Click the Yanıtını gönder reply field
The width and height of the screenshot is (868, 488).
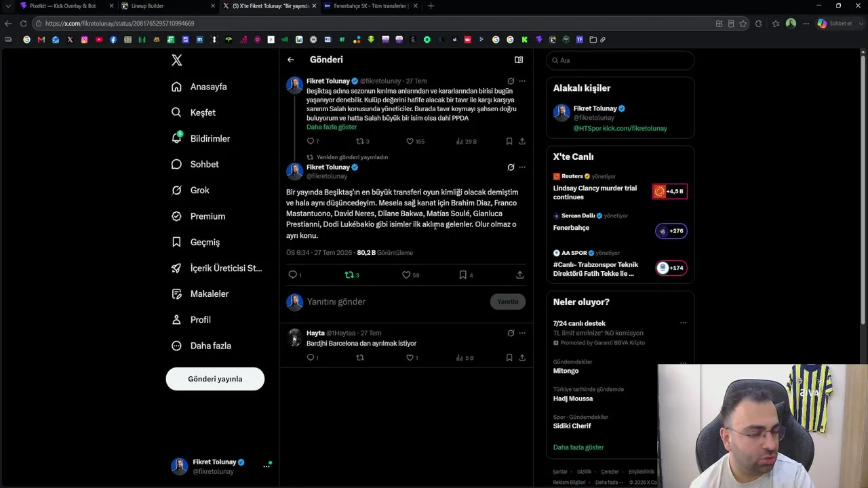click(x=395, y=302)
